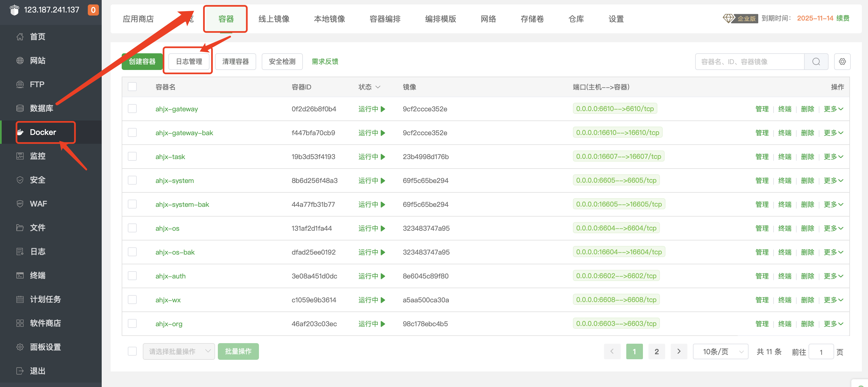
Task: Toggle the bottom batch select-all checkbox
Action: [132, 351]
